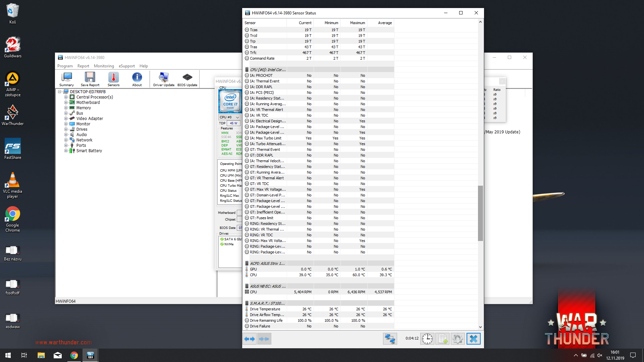Expand the Central Processor(s) tree node
The image size is (644, 362).
(x=66, y=97)
